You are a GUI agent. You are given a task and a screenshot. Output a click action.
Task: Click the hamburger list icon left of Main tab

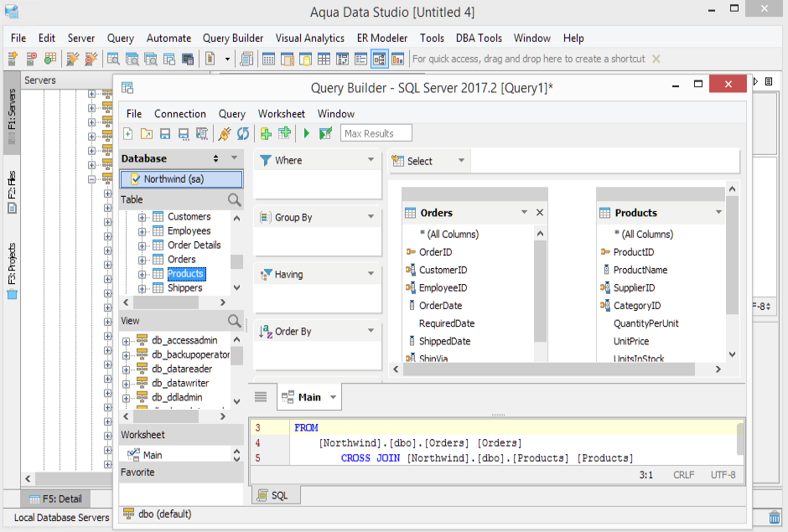pos(261,397)
